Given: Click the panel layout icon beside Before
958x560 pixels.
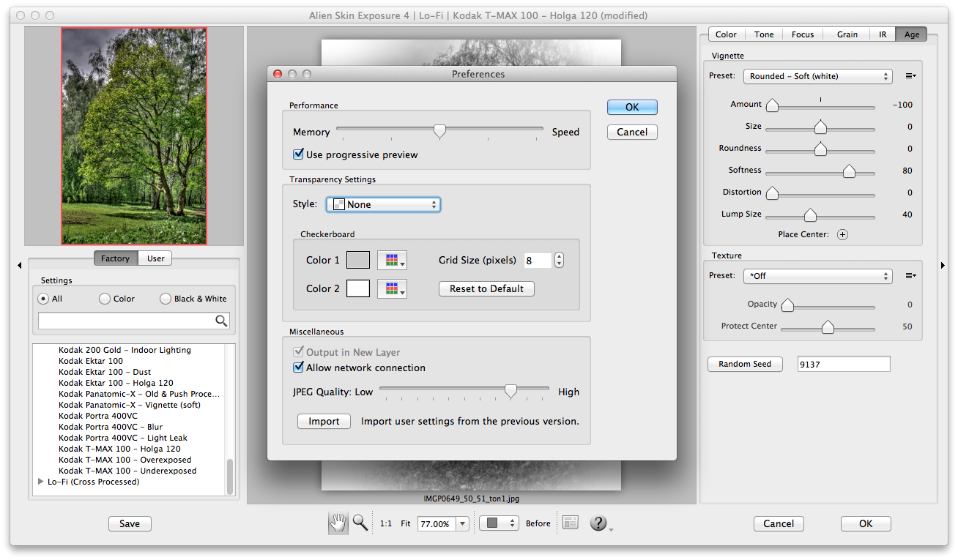Looking at the screenshot, I should (x=571, y=523).
